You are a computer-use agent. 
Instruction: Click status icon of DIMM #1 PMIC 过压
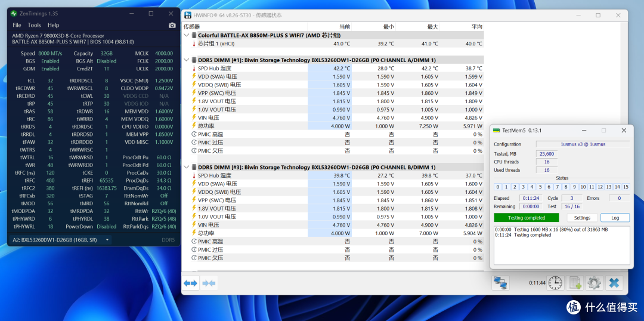tap(194, 143)
